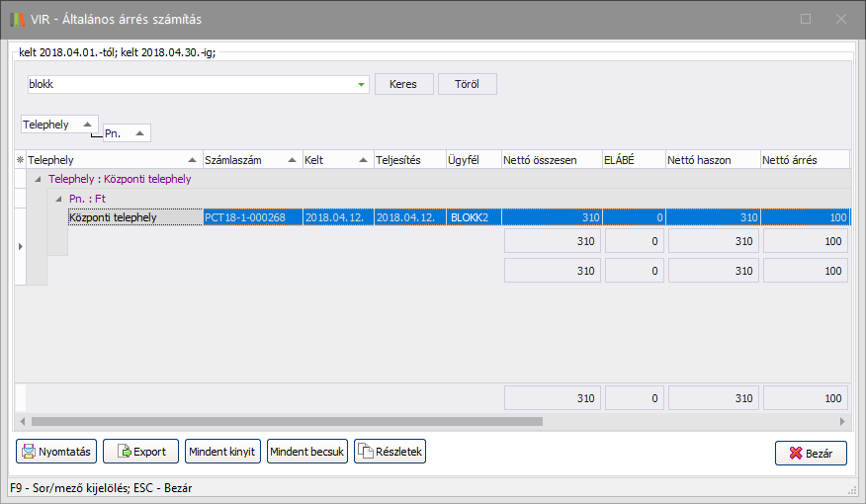The height and width of the screenshot is (504, 866).
Task: Click the grid selector asterisk in header corner
Action: tap(20, 160)
